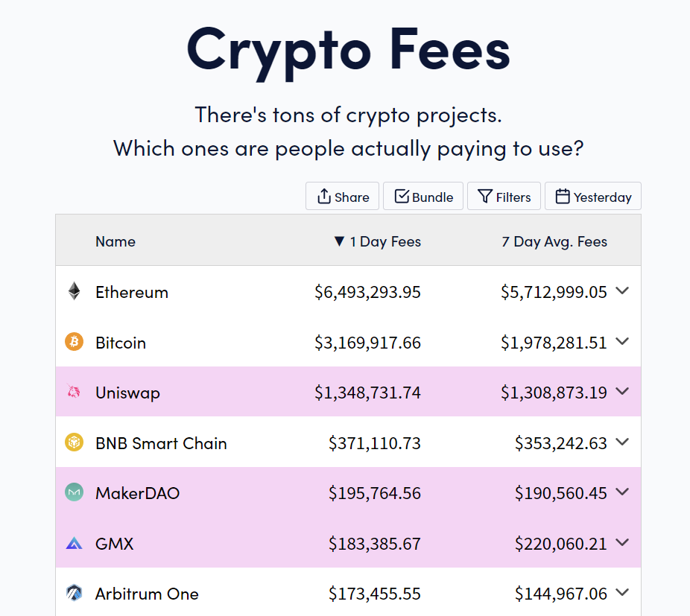Open the Yesterday date picker
Image resolution: width=690 pixels, height=616 pixels.
[592, 196]
